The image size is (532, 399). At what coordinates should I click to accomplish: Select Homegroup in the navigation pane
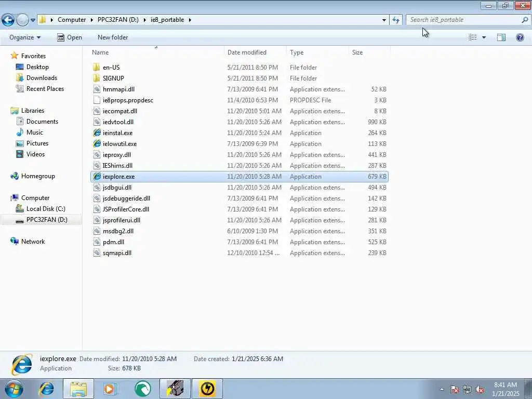click(37, 176)
